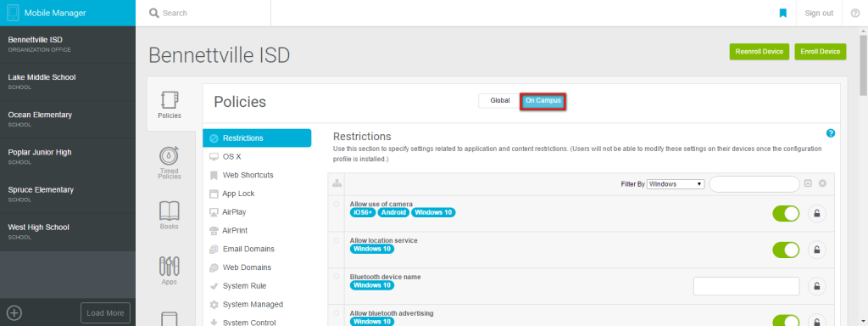Switch to the Global policies tab
The height and width of the screenshot is (326, 868).
500,101
